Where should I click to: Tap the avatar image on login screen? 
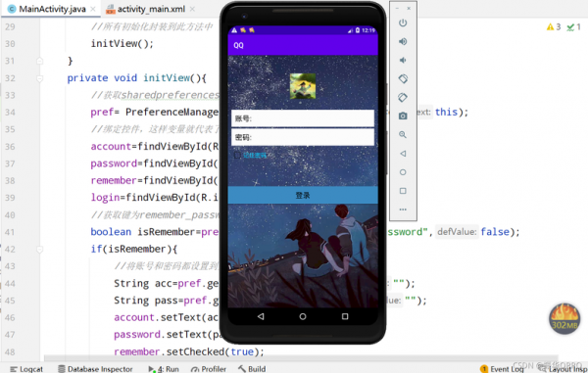(303, 86)
